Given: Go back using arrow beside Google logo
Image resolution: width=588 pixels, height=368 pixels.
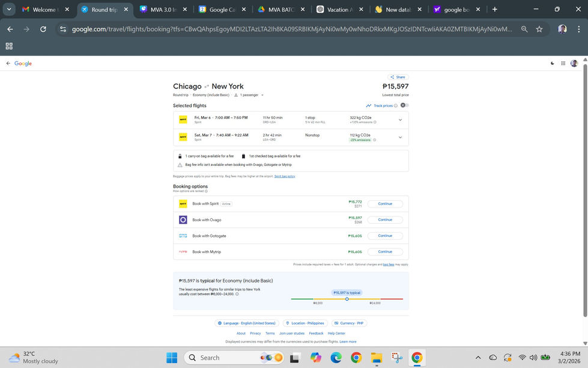Looking at the screenshot, I should pos(8,64).
